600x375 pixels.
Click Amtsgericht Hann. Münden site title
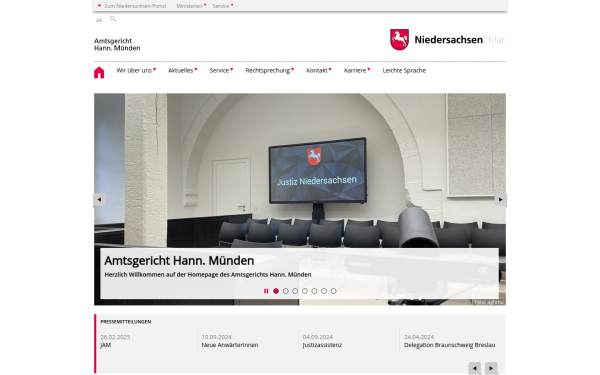point(117,44)
